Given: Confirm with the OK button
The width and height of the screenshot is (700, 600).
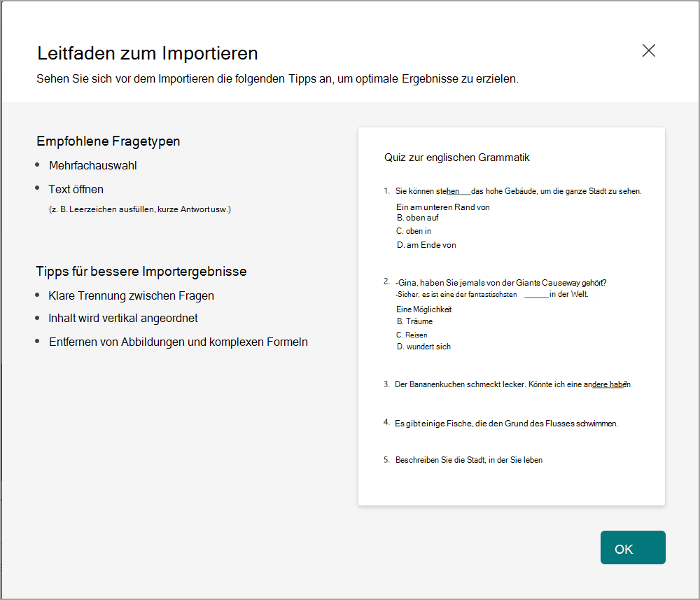Looking at the screenshot, I should coord(633,547).
